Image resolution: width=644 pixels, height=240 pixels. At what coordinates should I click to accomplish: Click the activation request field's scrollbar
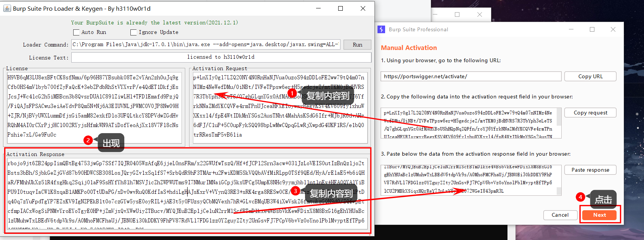(559, 117)
